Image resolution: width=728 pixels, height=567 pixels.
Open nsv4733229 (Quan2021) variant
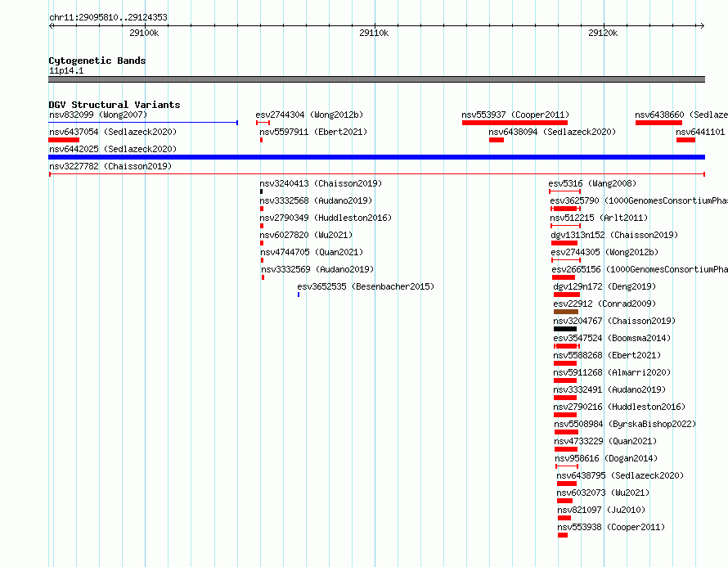click(605, 441)
